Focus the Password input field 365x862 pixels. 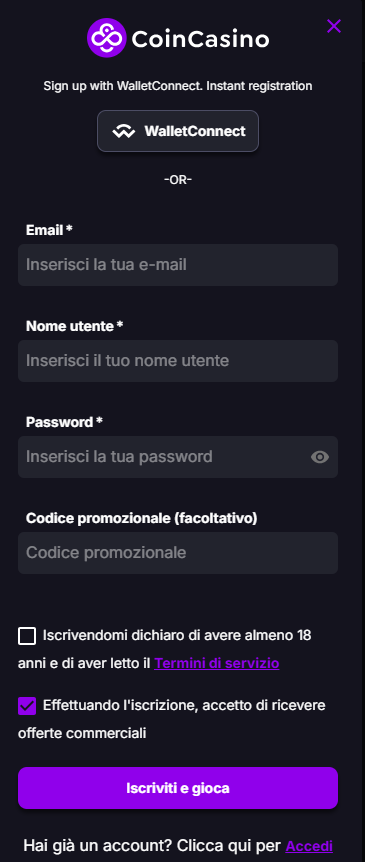[178, 457]
